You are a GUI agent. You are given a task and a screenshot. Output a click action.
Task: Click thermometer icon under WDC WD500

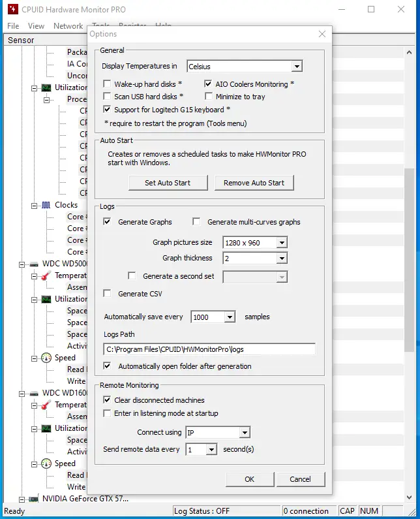click(46, 275)
